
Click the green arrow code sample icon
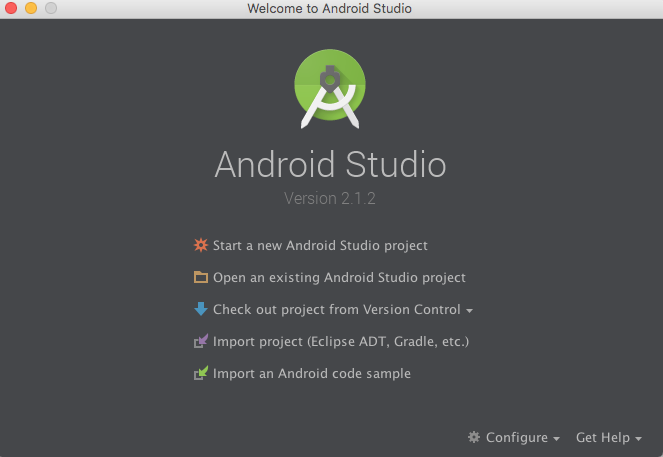pyautogui.click(x=201, y=373)
